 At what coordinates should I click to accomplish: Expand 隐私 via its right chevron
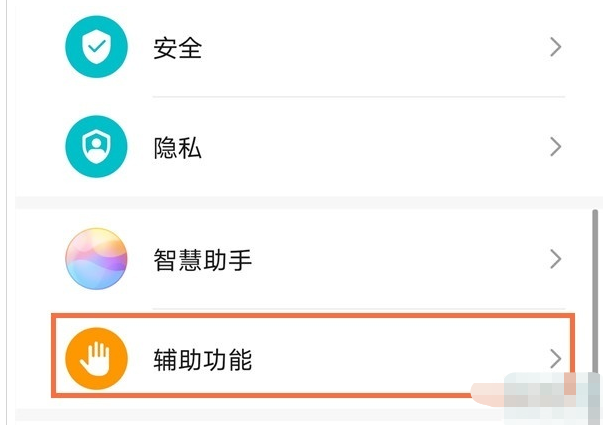pyautogui.click(x=556, y=148)
